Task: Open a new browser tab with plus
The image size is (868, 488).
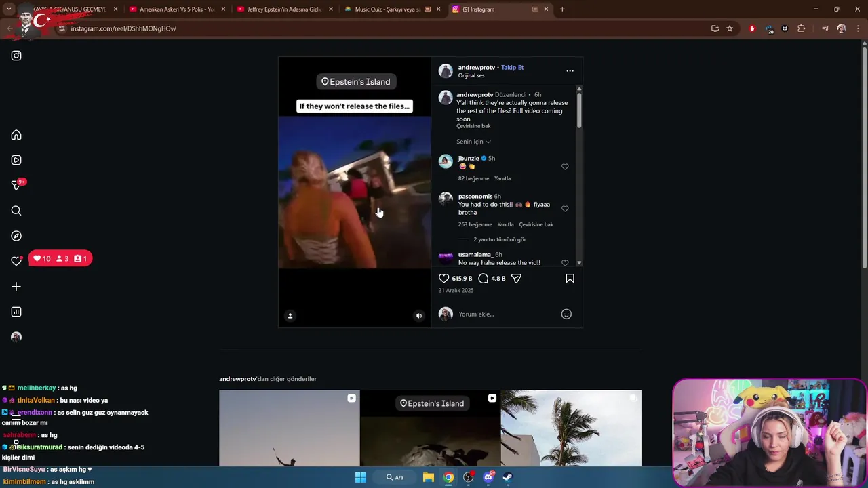Action: pyautogui.click(x=562, y=9)
